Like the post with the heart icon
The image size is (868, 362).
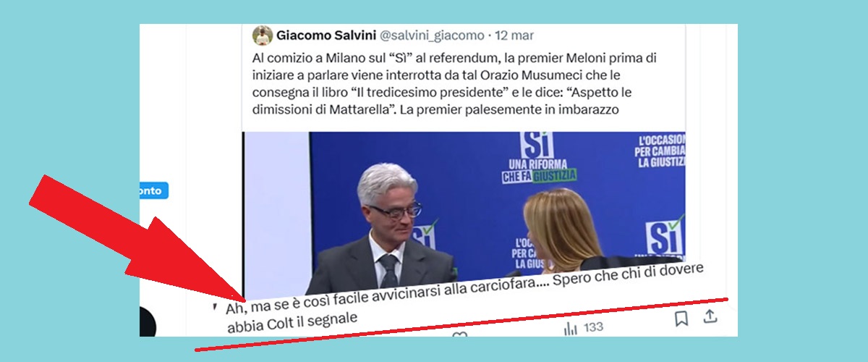[x=459, y=334]
